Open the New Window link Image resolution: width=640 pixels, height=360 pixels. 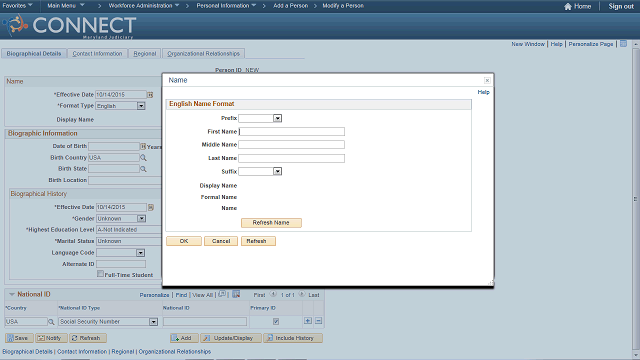click(x=528, y=44)
